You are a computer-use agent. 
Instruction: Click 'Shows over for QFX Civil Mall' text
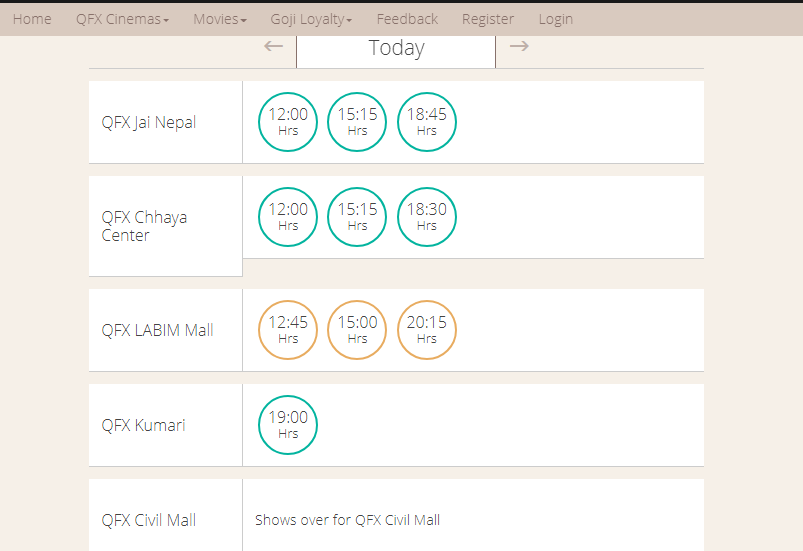coord(347,520)
